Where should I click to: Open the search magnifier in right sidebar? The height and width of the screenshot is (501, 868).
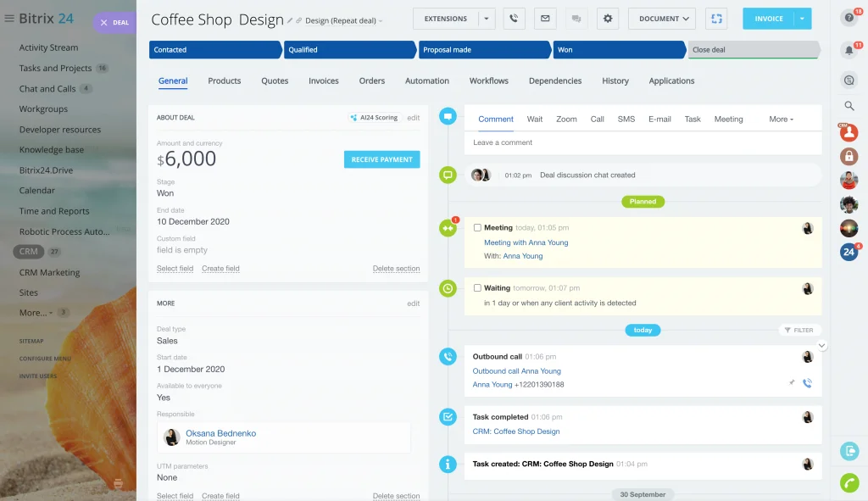[849, 106]
